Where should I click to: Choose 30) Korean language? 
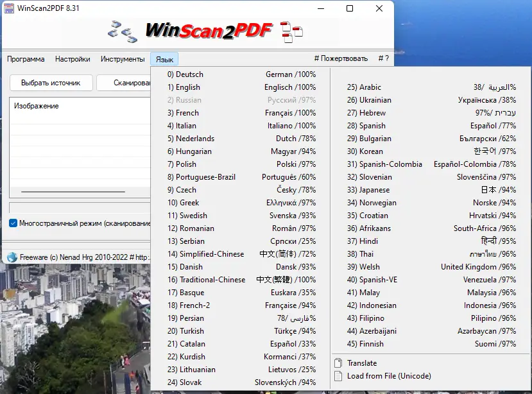pos(431,151)
